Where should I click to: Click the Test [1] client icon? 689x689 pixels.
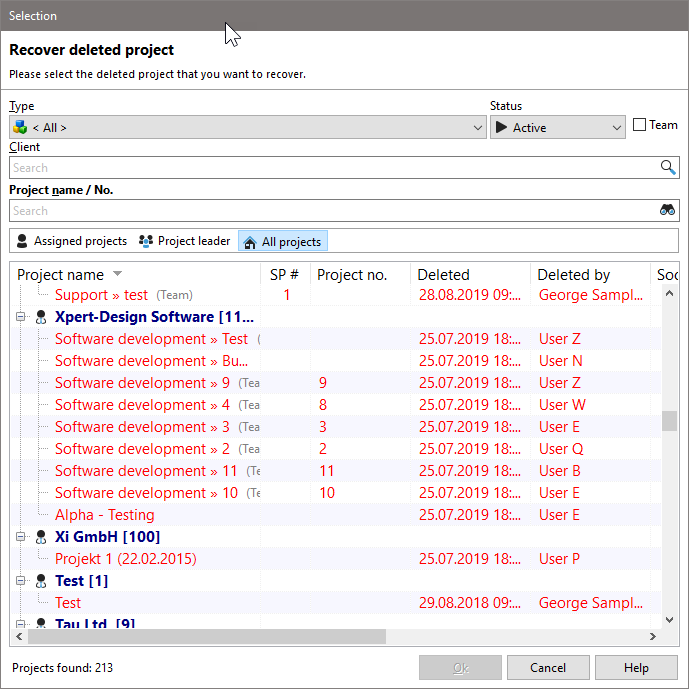[41, 581]
